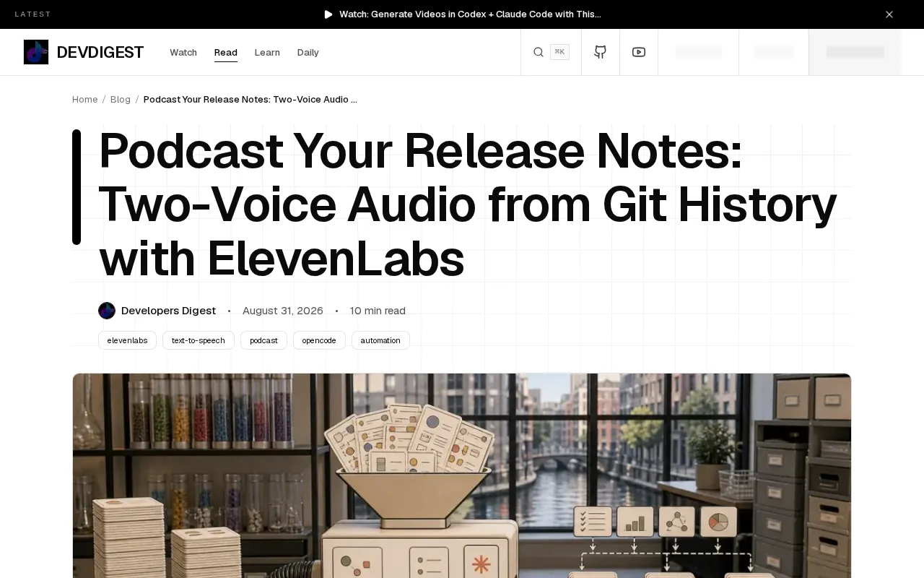The height and width of the screenshot is (578, 924).
Task: Click the LATEST label in banner
Action: [x=33, y=14]
